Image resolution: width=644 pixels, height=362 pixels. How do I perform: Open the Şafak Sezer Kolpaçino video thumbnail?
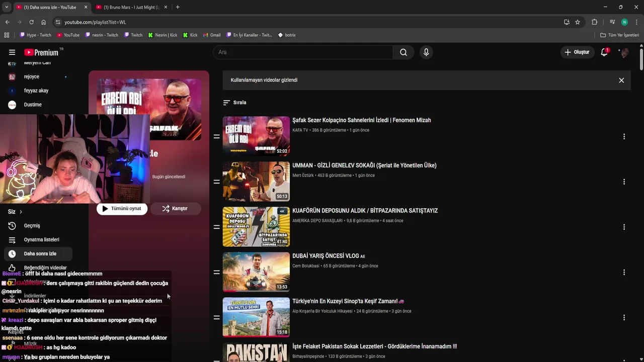click(x=256, y=136)
